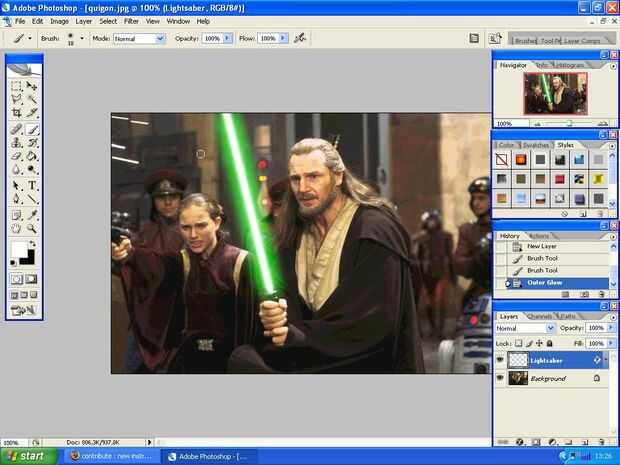Viewport: 620px width, 465px height.
Task: Select the Crop tool
Action: tap(16, 113)
